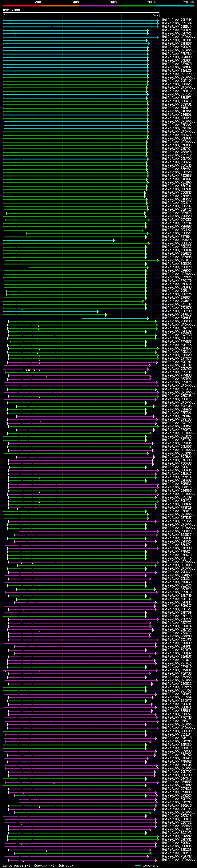Click the UniRef100_A7P207 label
197x868 pixels.
pos(177,125)
